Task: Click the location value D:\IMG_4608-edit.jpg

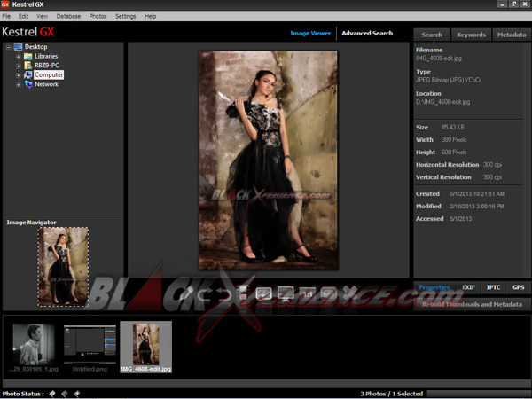Action: point(443,102)
